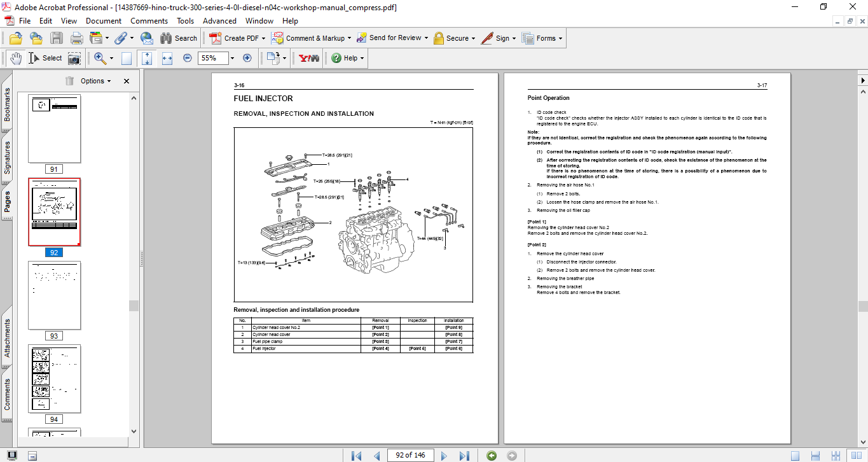Viewport: 868px width, 462px height.
Task: Switch to Single Page layout
Action: point(796,456)
